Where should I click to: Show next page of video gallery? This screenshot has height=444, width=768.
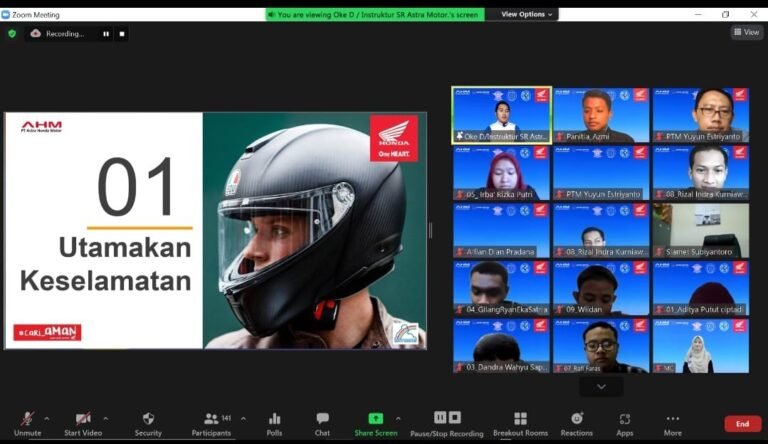601,387
